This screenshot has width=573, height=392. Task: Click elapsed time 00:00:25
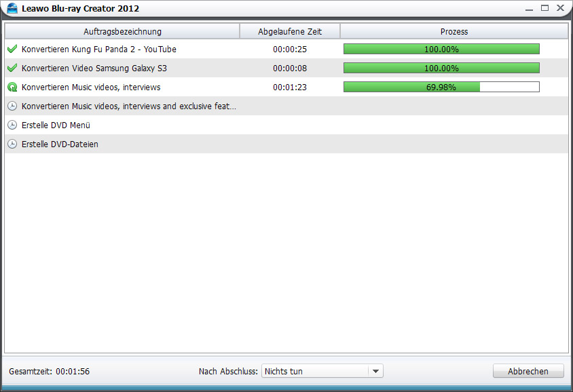[290, 50]
